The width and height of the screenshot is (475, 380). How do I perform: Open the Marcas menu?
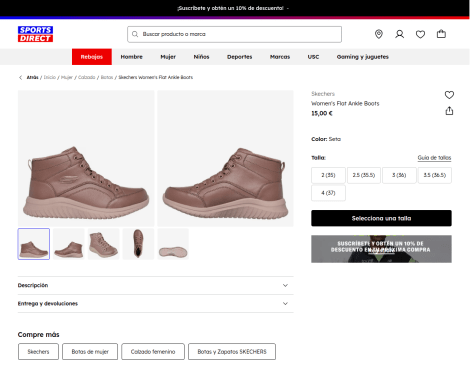tap(280, 57)
